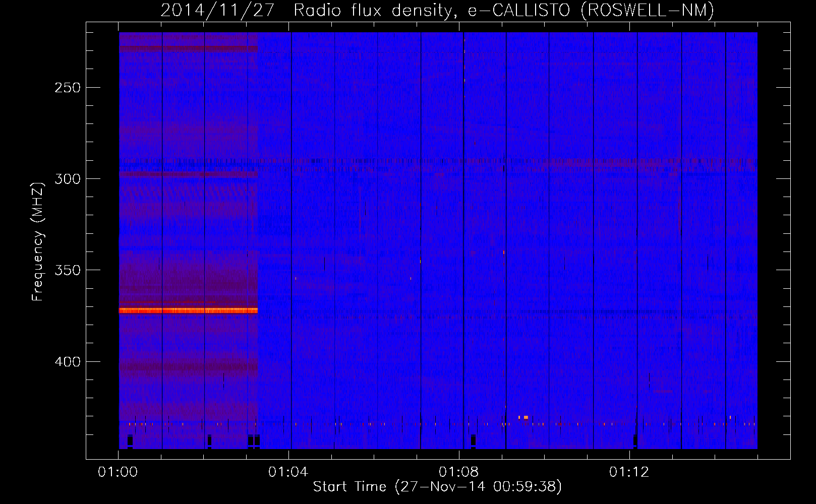Click the plot title "2014/11/27 Radio flux density, e-CALLISTO (ROSWELL-NM)"
The width and height of the screenshot is (816, 504).
click(x=437, y=10)
